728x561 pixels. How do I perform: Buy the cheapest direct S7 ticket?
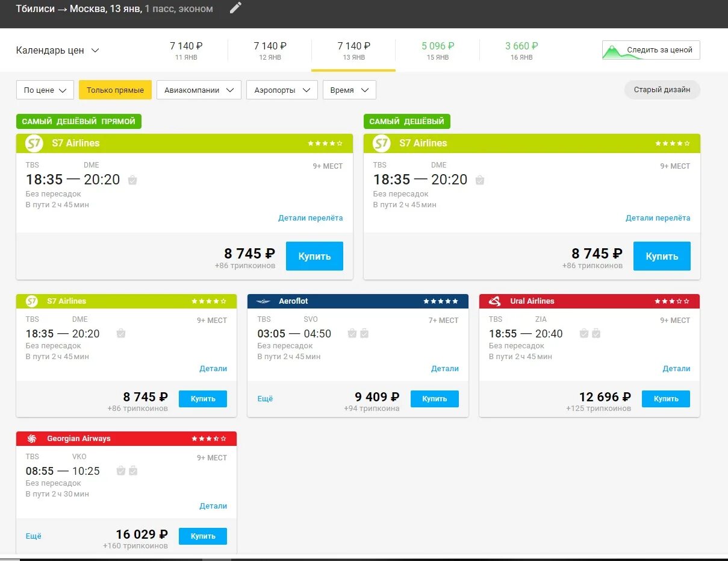click(x=314, y=256)
